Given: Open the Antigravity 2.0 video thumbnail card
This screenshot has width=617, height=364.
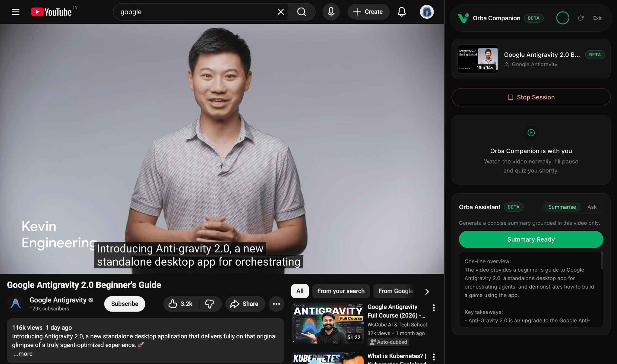Looking at the screenshot, I should (x=478, y=59).
